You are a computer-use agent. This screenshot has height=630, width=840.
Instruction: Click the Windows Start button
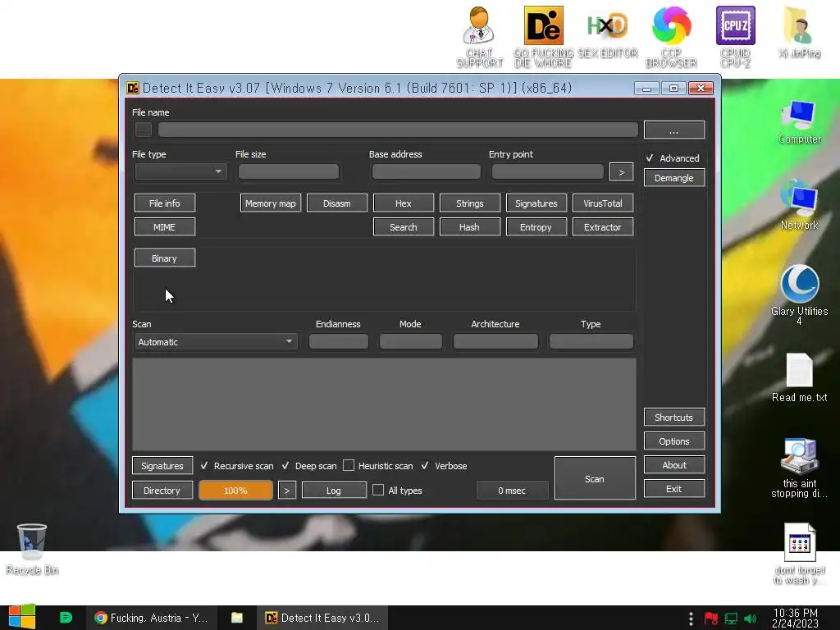[x=22, y=617]
